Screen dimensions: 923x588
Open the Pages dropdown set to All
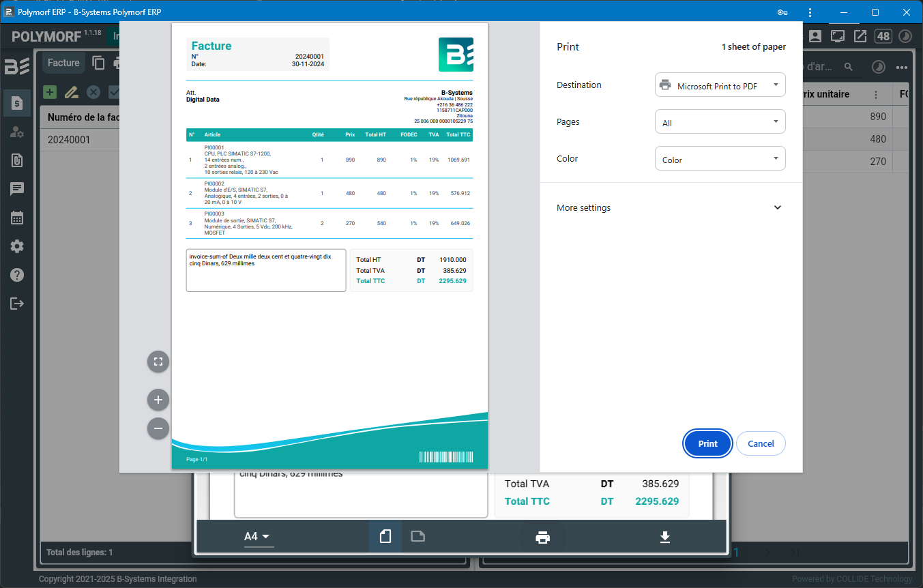[x=720, y=122]
